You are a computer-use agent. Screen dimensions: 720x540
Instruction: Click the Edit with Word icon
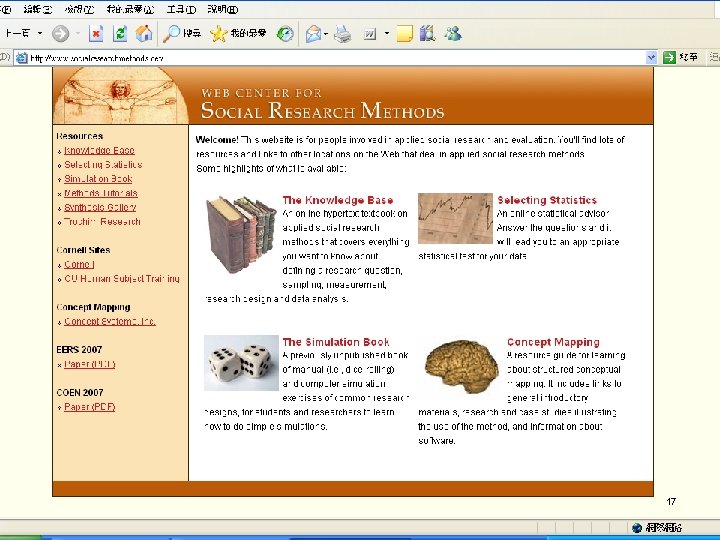click(370, 34)
